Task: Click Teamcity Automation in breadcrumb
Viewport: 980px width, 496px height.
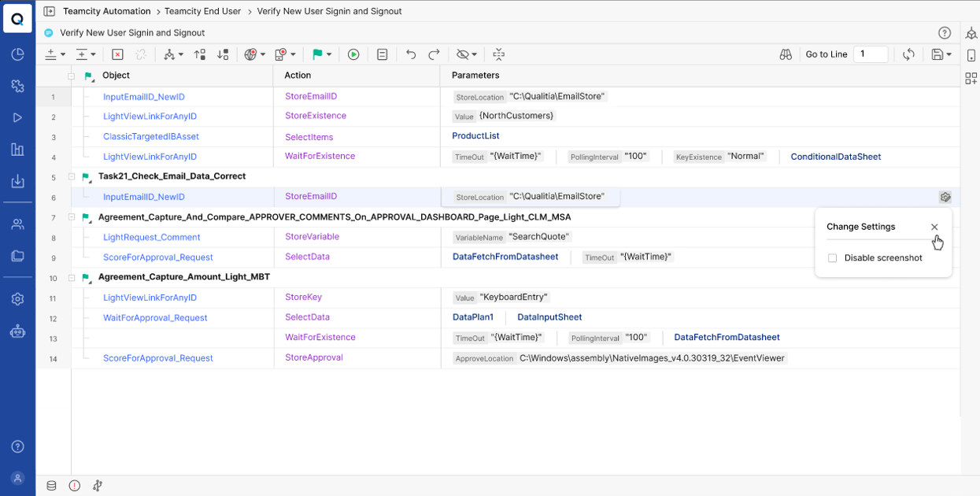Action: [x=107, y=12]
